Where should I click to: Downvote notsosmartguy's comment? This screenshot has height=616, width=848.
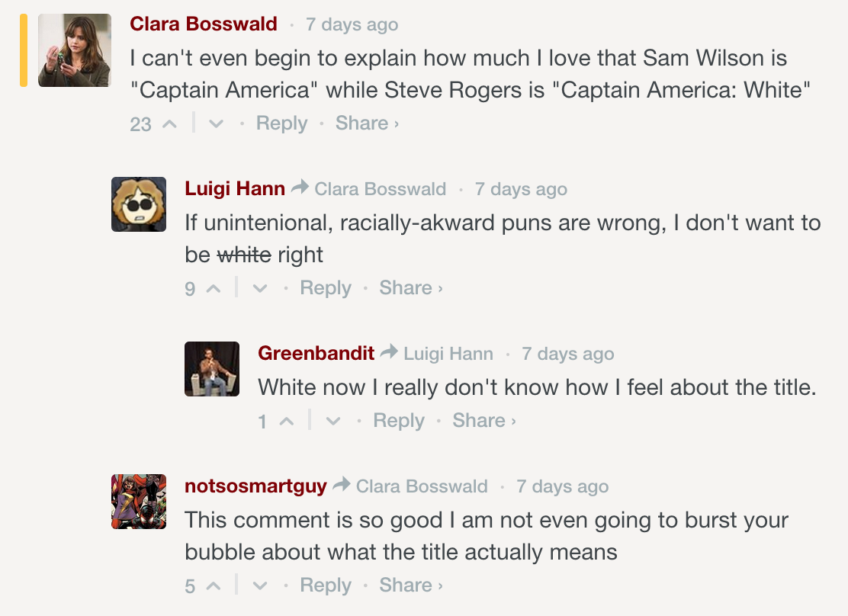pyautogui.click(x=261, y=586)
